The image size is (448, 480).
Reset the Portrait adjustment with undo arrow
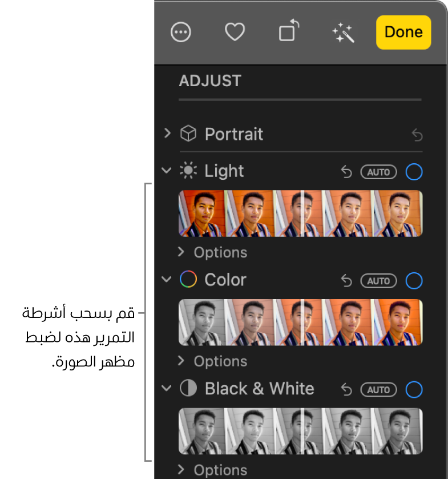click(x=417, y=135)
